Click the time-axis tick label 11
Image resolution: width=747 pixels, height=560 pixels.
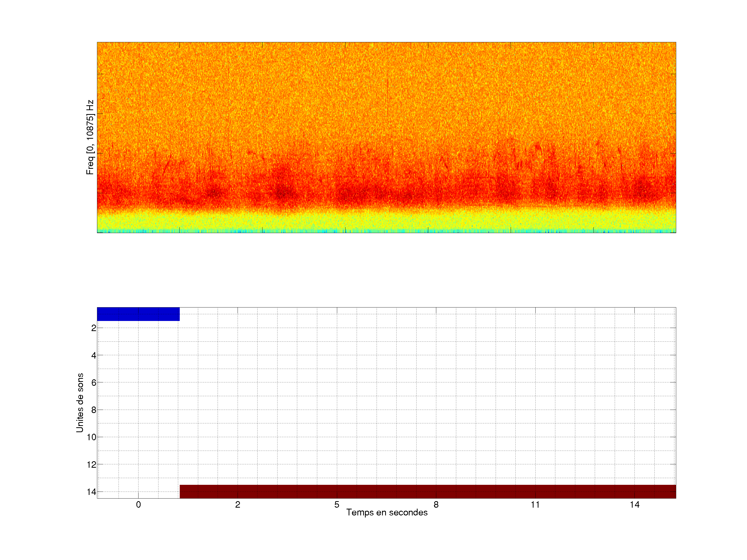pos(535,505)
